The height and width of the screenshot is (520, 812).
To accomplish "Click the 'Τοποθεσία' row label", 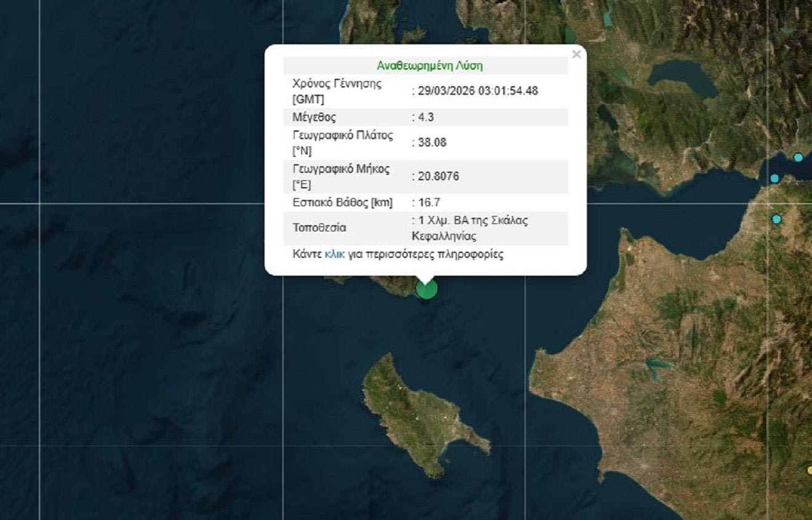I will 319,228.
